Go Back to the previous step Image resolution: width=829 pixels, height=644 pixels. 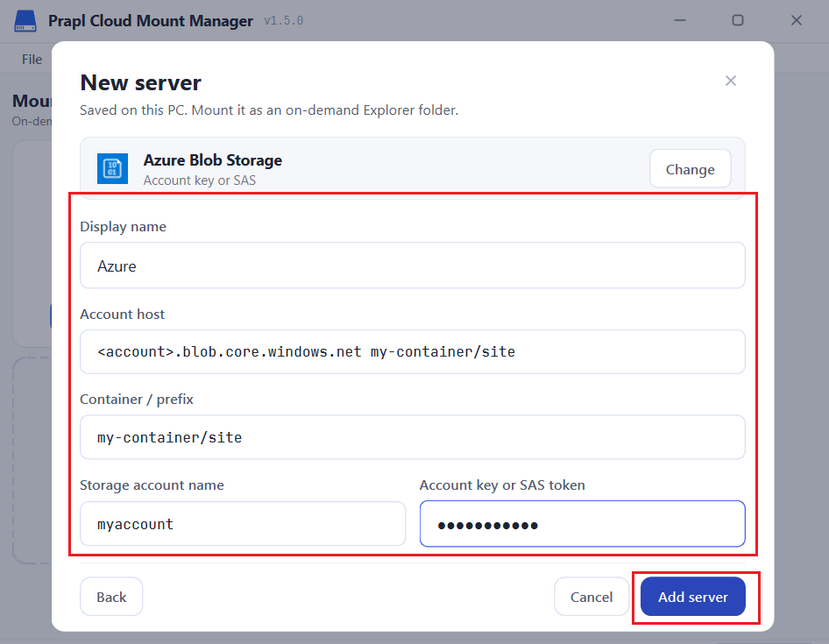tap(111, 597)
